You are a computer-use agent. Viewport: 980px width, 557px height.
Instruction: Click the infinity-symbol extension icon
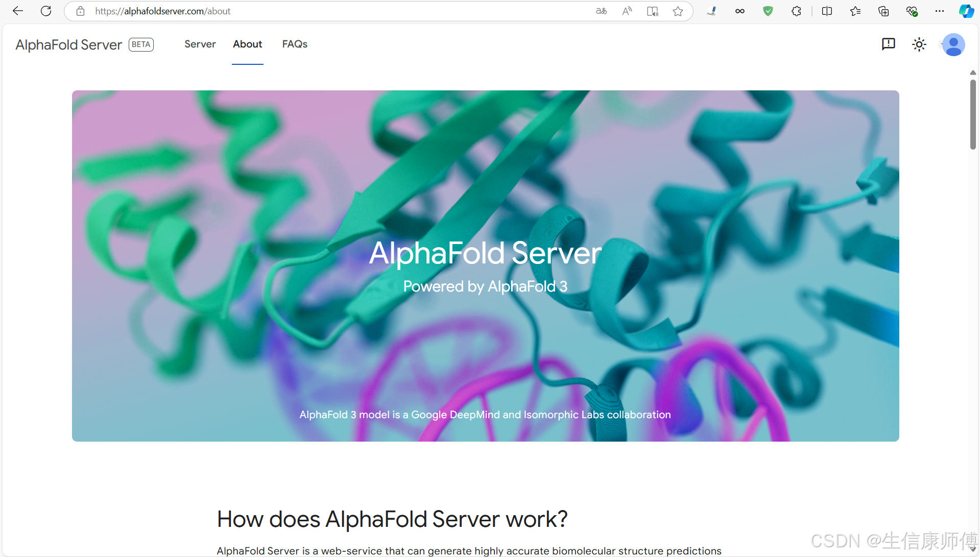pos(739,11)
